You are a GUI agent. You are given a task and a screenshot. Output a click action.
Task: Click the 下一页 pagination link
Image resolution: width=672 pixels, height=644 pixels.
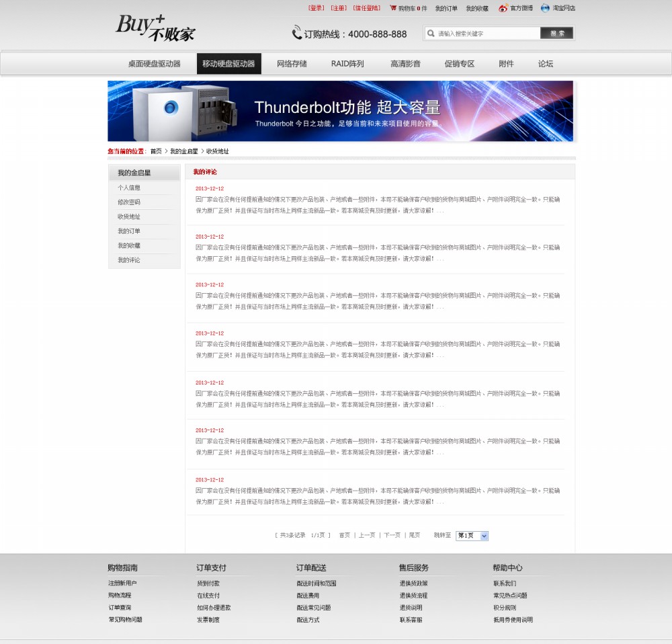[x=392, y=535]
